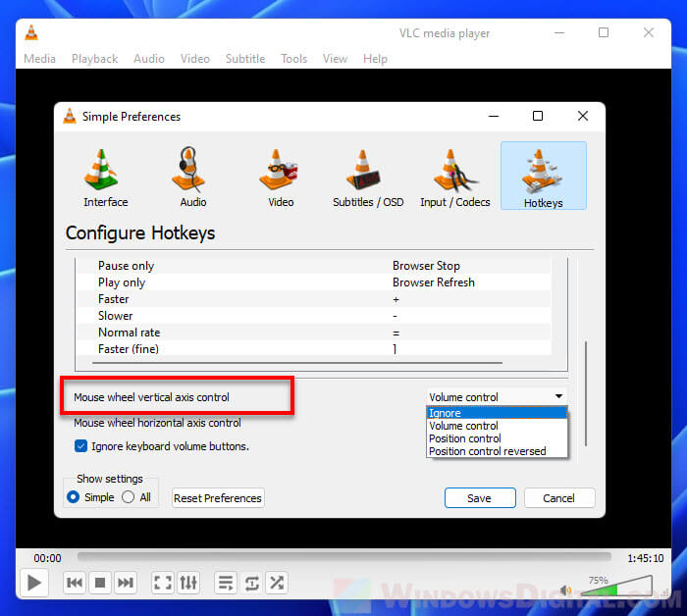Select the Normal rate hotkey row
687x616 pixels.
click(x=314, y=333)
